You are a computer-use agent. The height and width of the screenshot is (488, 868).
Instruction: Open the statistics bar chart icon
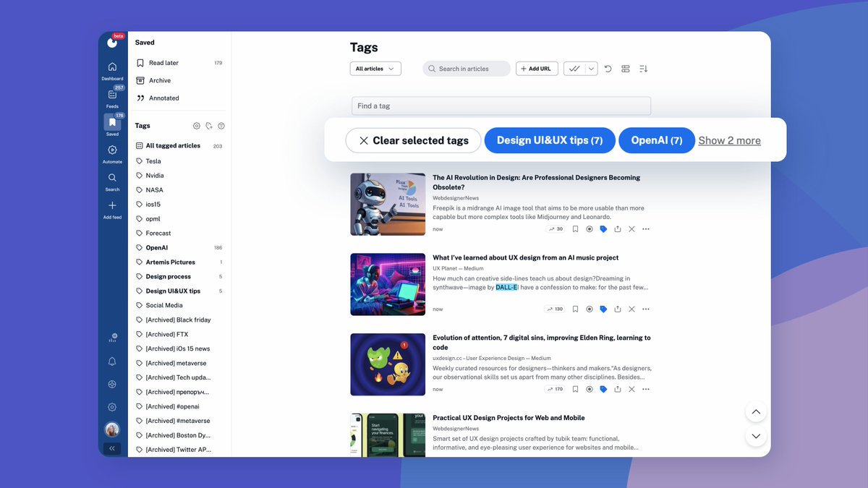pyautogui.click(x=112, y=338)
